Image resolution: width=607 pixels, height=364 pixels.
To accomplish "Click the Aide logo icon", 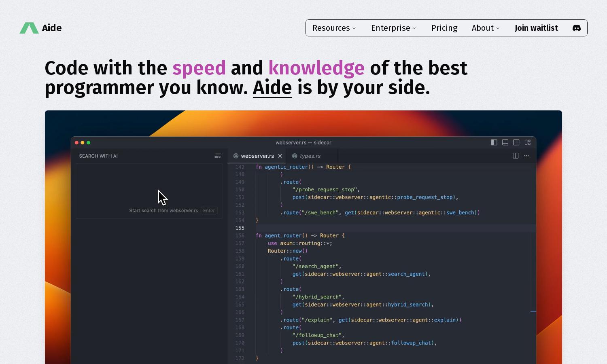I will click(29, 28).
